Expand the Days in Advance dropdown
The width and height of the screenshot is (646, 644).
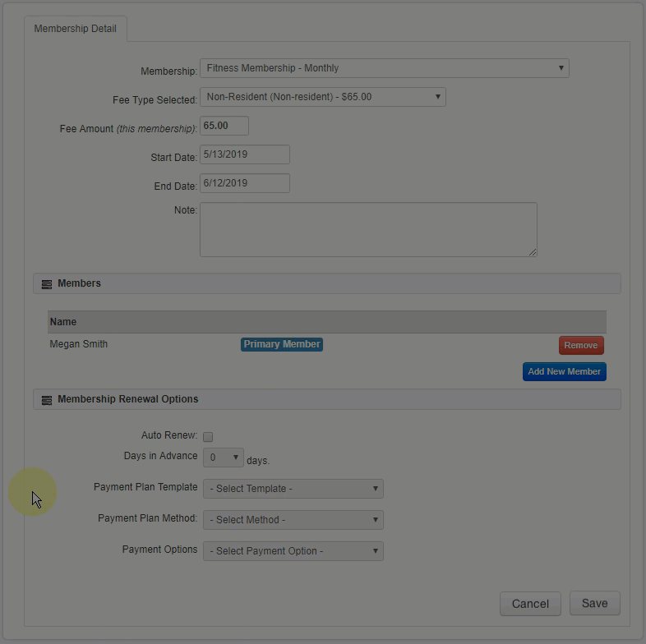[x=223, y=458]
